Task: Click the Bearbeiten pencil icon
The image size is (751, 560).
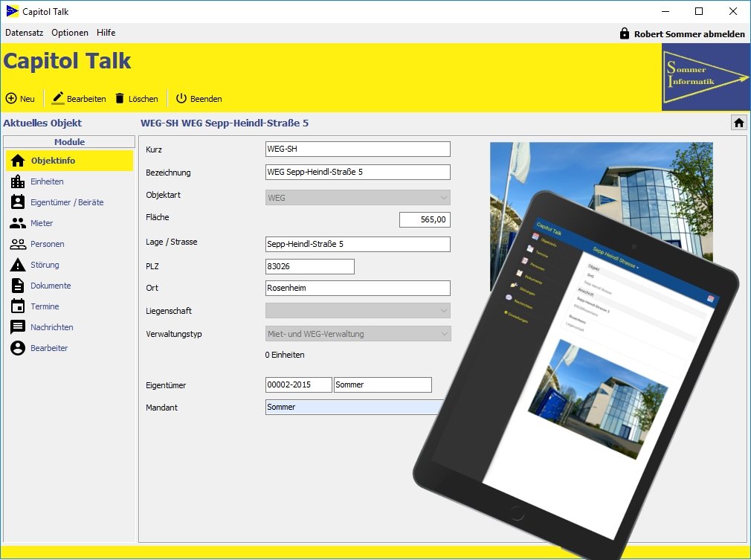Action: (x=58, y=98)
